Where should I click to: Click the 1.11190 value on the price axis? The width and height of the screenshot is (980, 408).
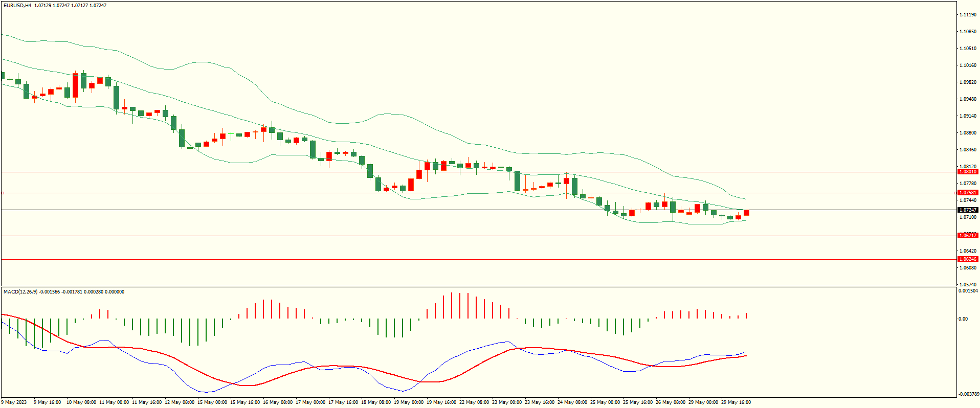tap(968, 15)
